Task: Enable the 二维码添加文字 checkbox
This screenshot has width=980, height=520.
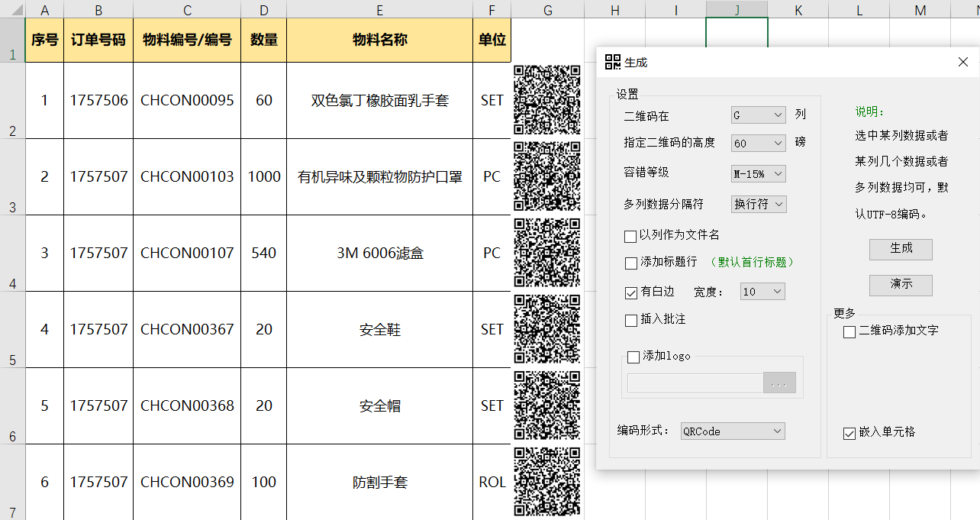Action: coord(849,331)
